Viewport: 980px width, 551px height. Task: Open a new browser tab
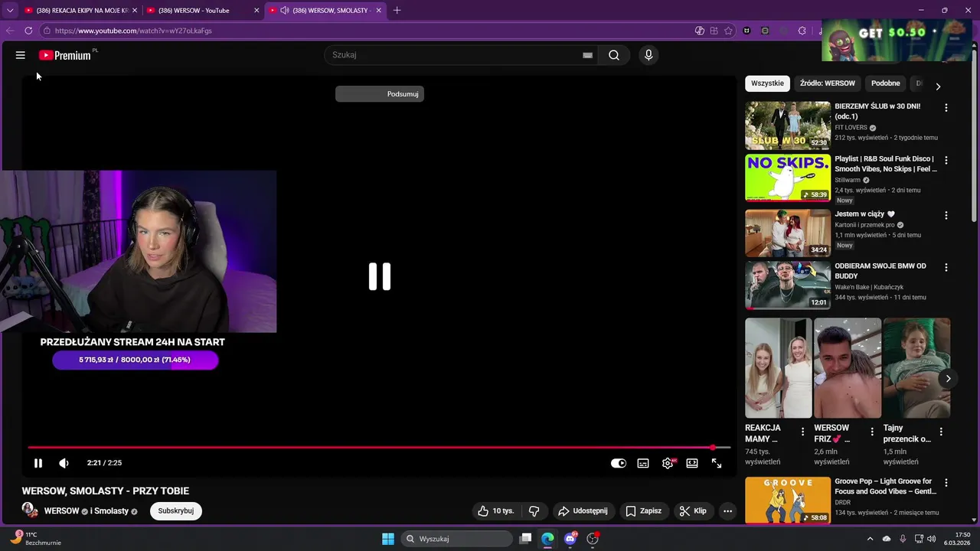click(397, 11)
